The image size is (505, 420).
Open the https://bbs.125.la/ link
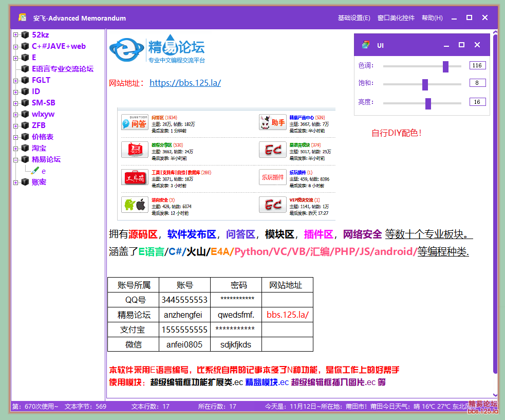[x=185, y=83]
